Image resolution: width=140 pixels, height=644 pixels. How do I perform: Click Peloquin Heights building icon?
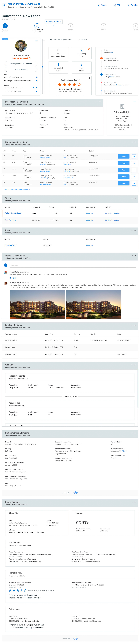[x=122, y=107]
